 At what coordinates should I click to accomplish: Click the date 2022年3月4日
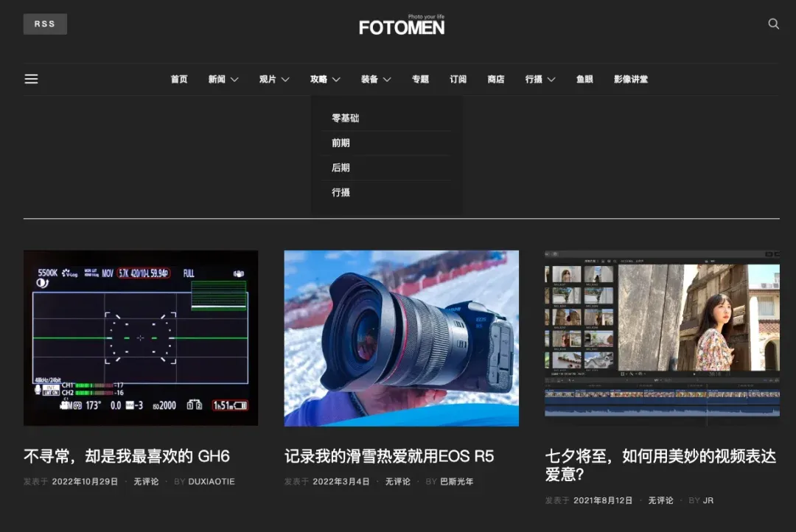(341, 482)
